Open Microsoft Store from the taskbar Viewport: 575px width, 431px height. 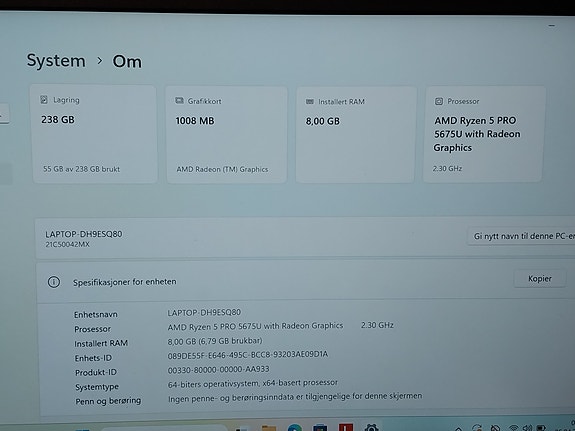point(320,428)
